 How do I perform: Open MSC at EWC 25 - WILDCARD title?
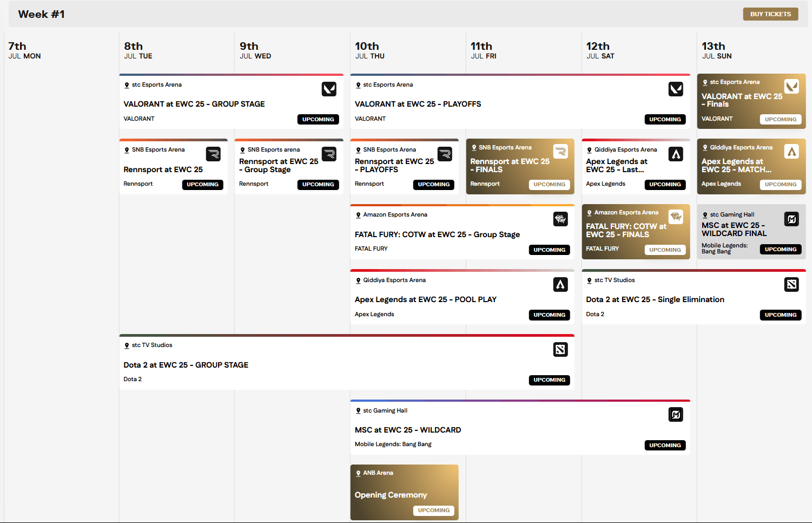pos(408,430)
